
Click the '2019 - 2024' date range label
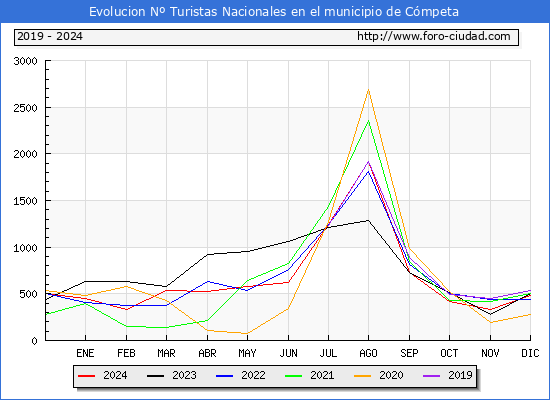tap(50, 36)
